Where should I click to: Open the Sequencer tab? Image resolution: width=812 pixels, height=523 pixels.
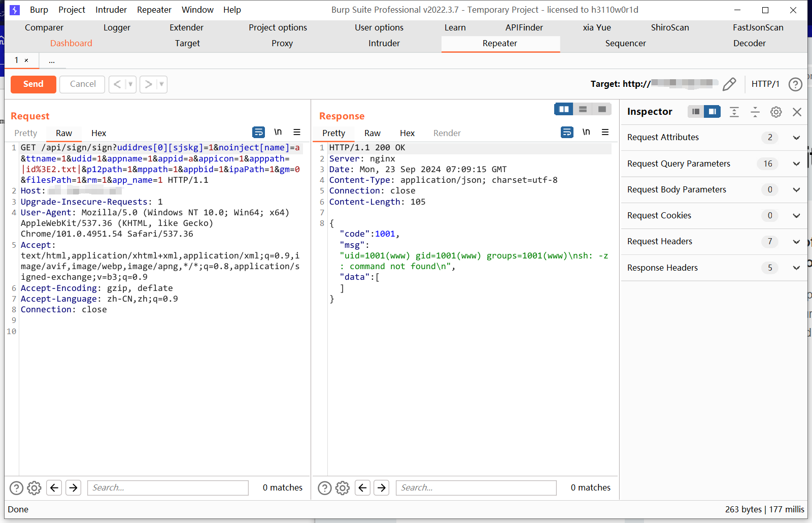[625, 44]
